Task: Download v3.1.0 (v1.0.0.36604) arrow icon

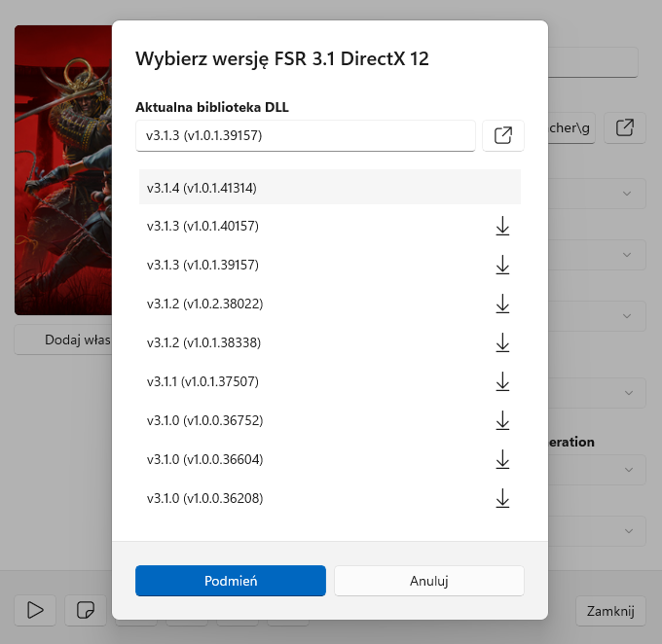Action: tap(502, 459)
